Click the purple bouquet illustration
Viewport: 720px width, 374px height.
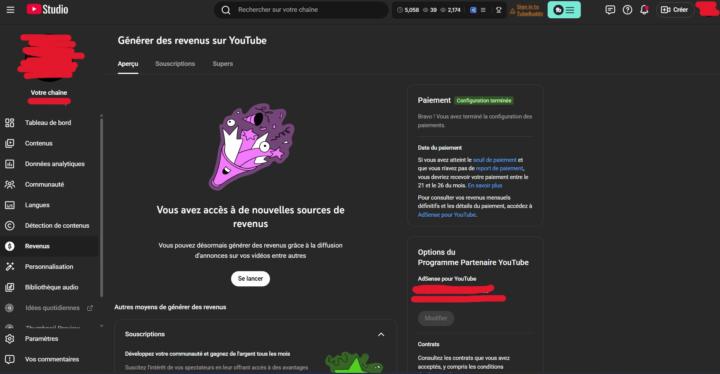pos(251,147)
